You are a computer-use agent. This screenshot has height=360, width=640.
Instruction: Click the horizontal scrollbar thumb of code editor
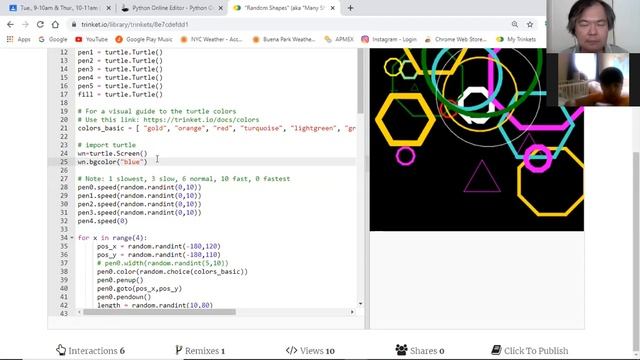[x=159, y=312]
